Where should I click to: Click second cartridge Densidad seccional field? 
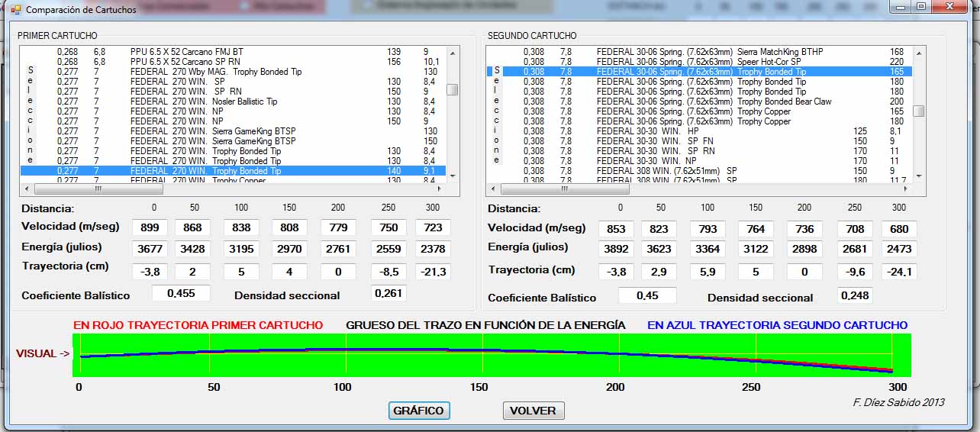point(854,295)
